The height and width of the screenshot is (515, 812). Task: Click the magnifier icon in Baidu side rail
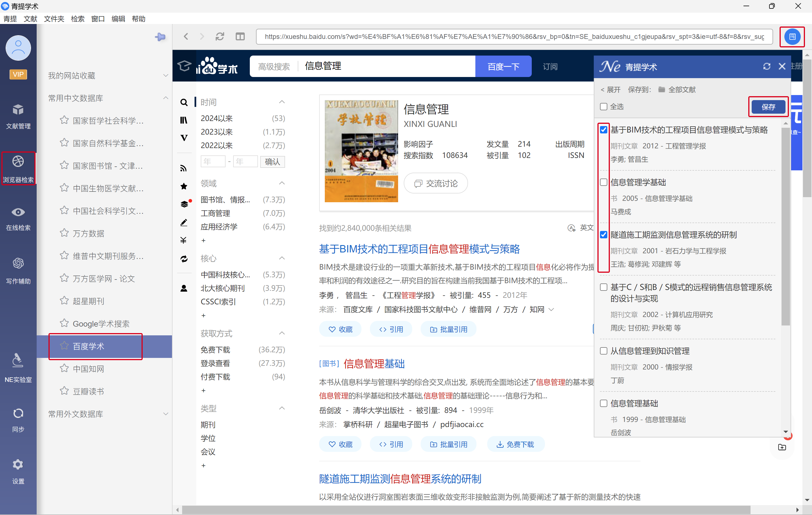pyautogui.click(x=184, y=102)
